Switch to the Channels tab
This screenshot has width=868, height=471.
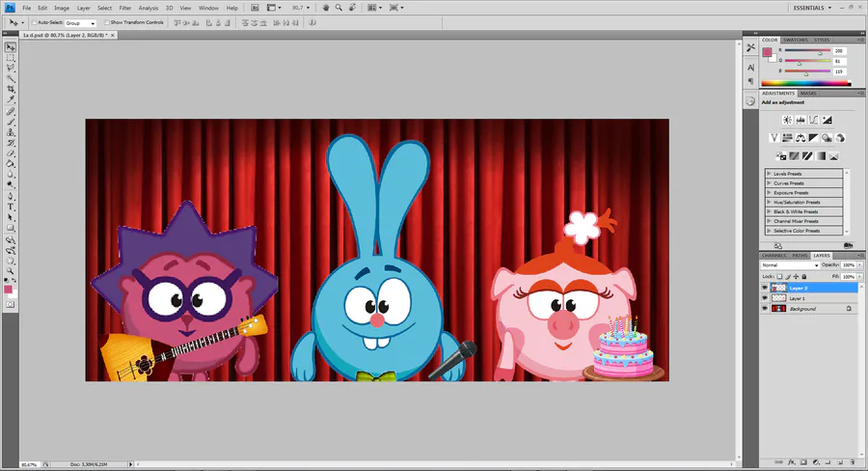point(773,256)
